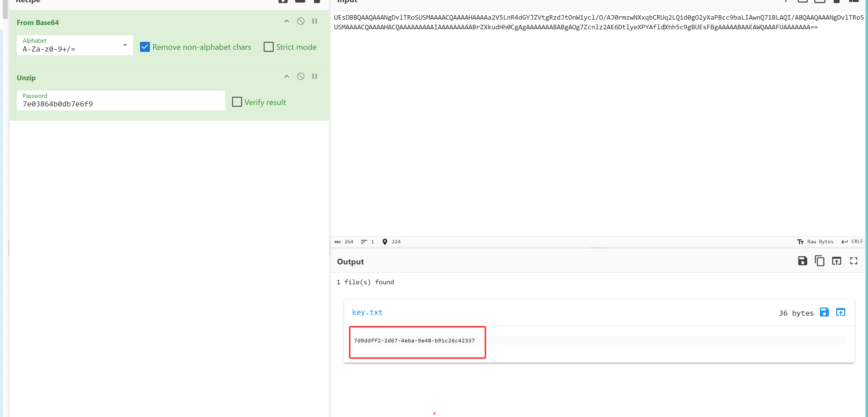Disable the Unzip operation
This screenshot has height=417, width=868.
pos(300,76)
